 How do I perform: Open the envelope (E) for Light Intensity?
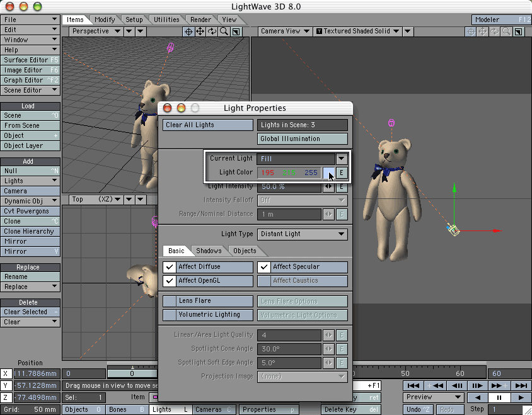(x=342, y=187)
